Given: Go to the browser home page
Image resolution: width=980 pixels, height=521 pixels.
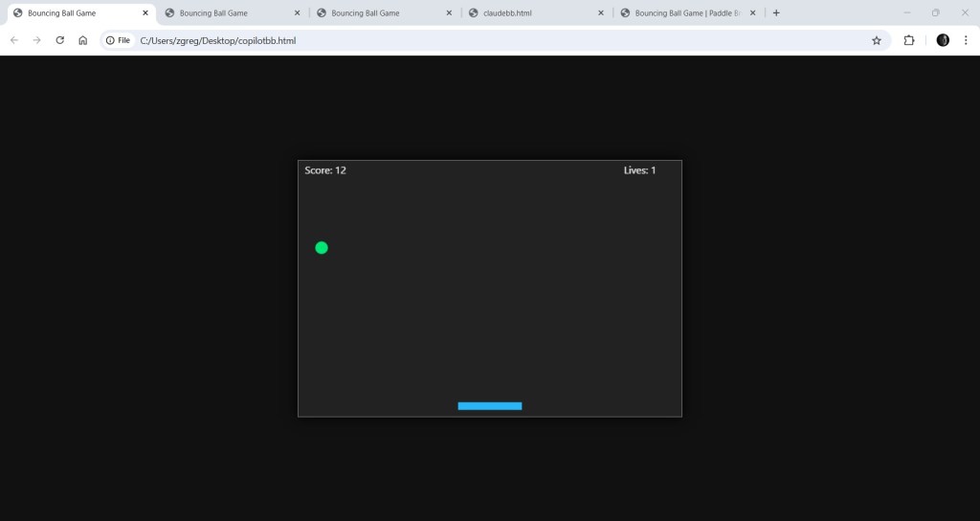Looking at the screenshot, I should pyautogui.click(x=83, y=40).
